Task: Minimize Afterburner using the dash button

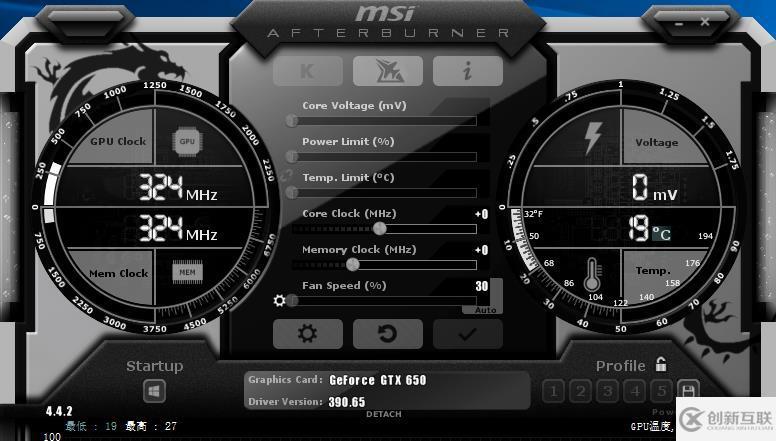Action: pyautogui.click(x=679, y=23)
